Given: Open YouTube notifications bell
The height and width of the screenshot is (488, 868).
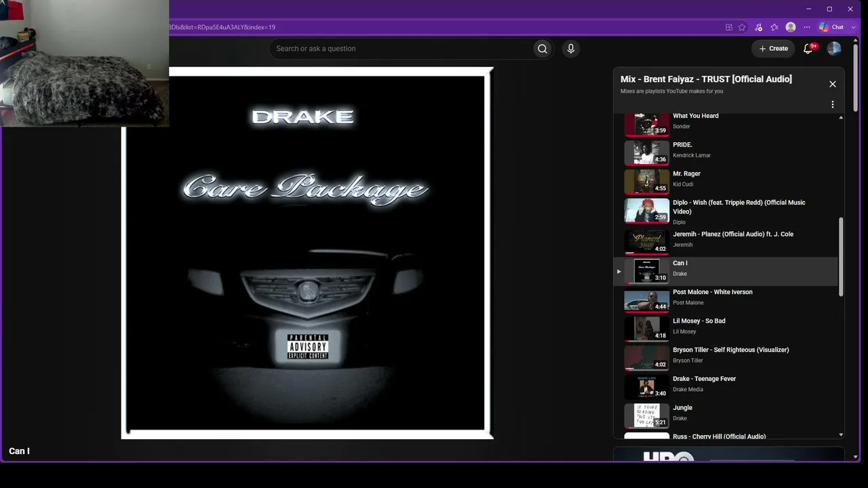Looking at the screenshot, I should [808, 49].
